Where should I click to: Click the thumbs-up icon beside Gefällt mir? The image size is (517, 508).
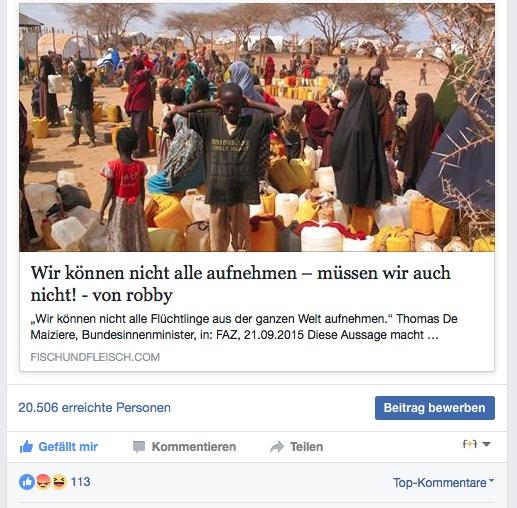point(26,447)
